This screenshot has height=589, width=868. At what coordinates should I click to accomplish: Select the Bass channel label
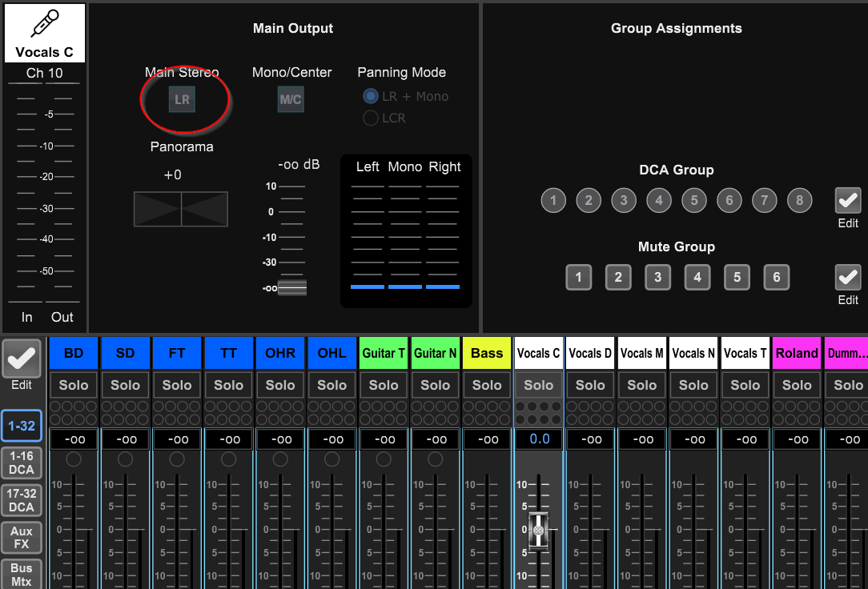pyautogui.click(x=487, y=353)
